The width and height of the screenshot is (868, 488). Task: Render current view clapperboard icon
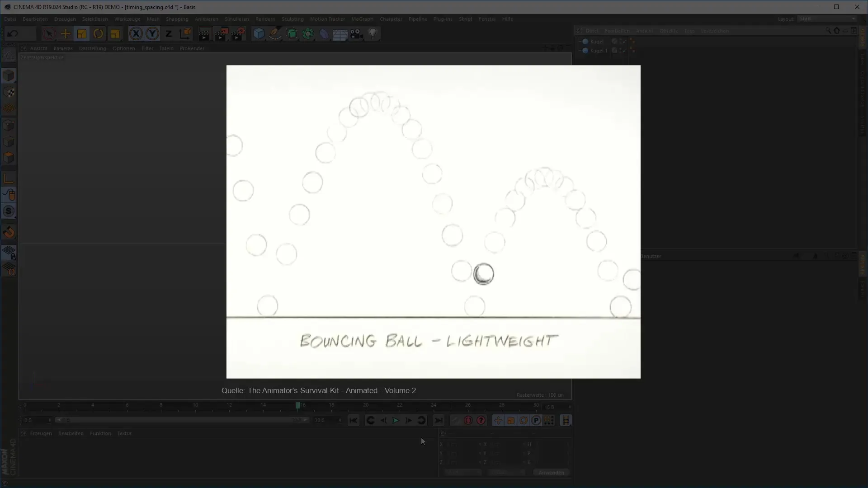[204, 34]
